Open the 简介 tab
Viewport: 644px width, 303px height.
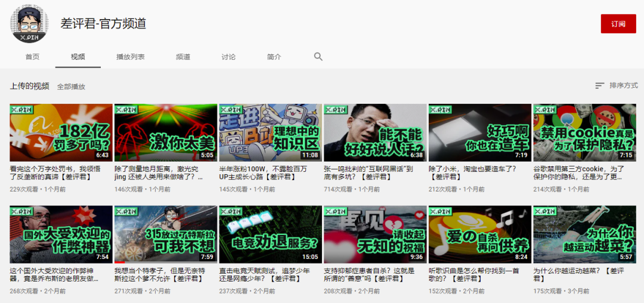click(x=274, y=57)
